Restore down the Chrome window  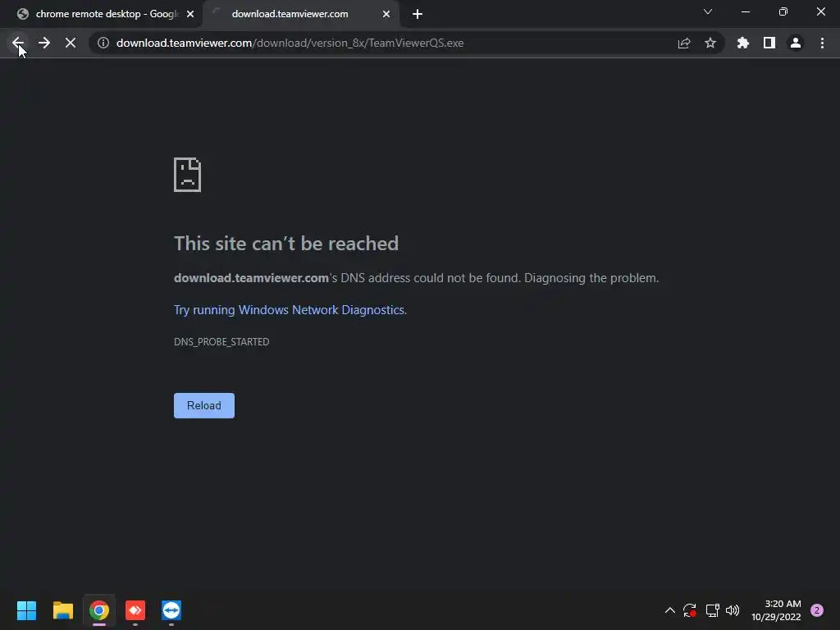tap(783, 11)
